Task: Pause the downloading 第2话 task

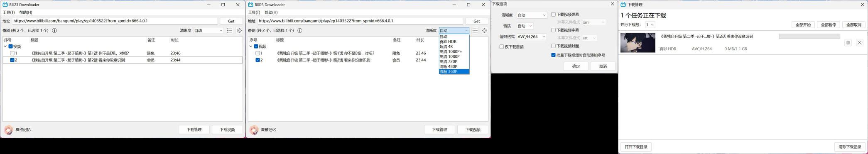Action: (x=848, y=42)
